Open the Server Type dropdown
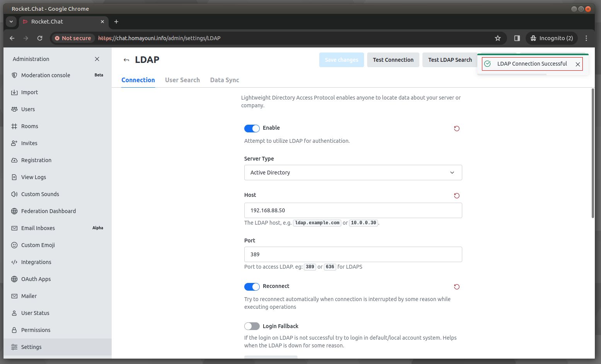This screenshot has width=601, height=364. pos(353,173)
